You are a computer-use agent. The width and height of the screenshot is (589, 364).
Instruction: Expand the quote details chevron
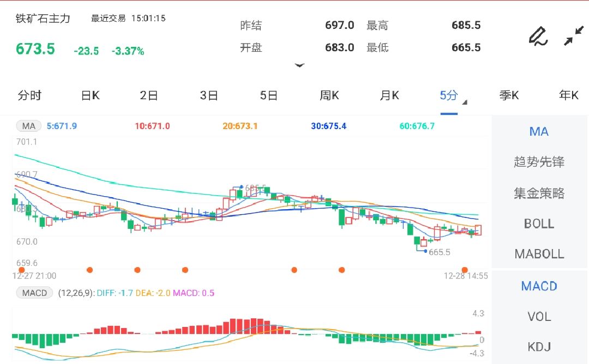coord(299,65)
